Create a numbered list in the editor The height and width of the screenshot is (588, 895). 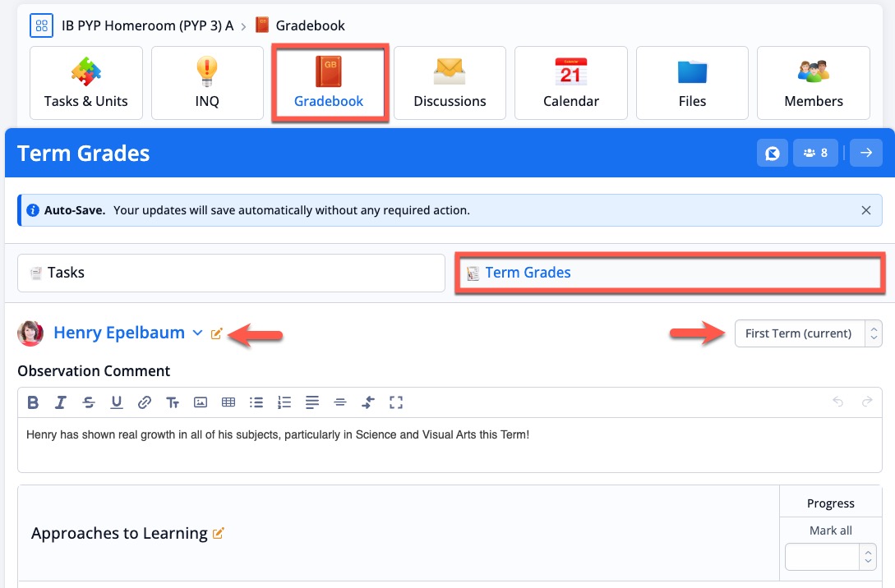[284, 402]
